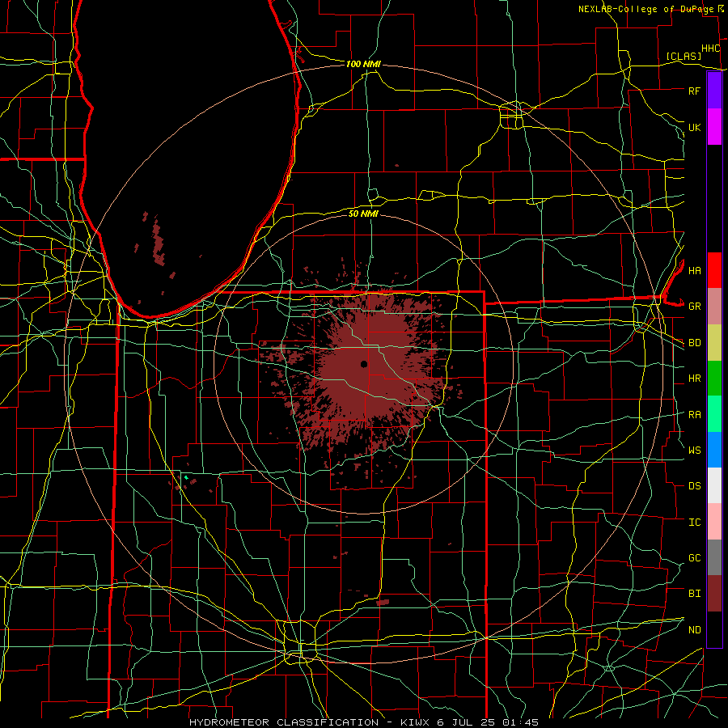Viewport: 728px width, 728px height.
Task: Click the HA legend label
Action: pos(695,270)
